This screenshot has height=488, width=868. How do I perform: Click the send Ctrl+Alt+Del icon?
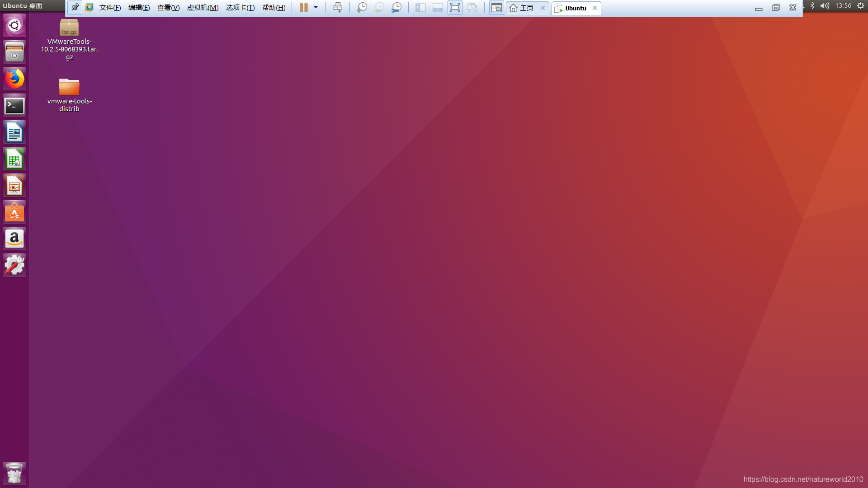[338, 8]
